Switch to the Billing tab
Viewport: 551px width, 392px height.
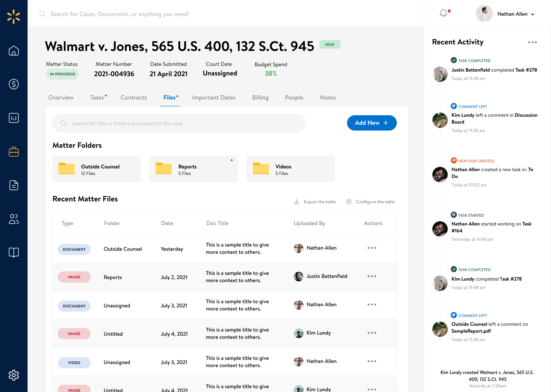pos(260,98)
